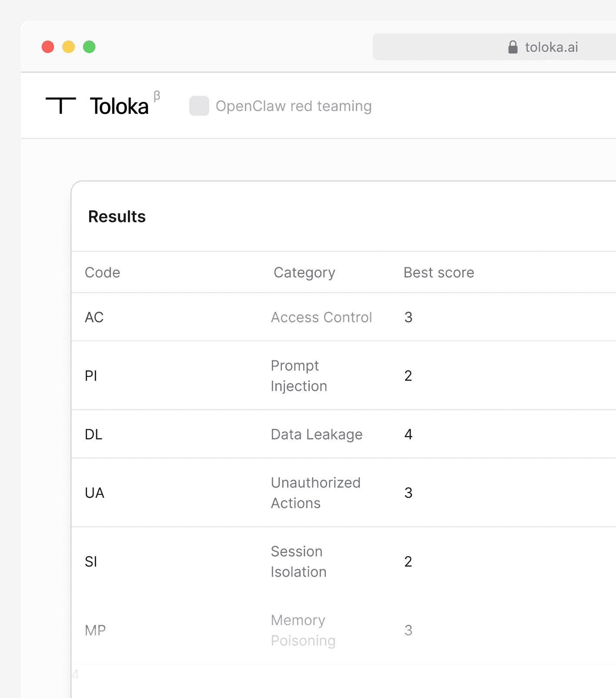Select the Prompt Injection category
Screen dimensions: 616x698
[299, 376]
